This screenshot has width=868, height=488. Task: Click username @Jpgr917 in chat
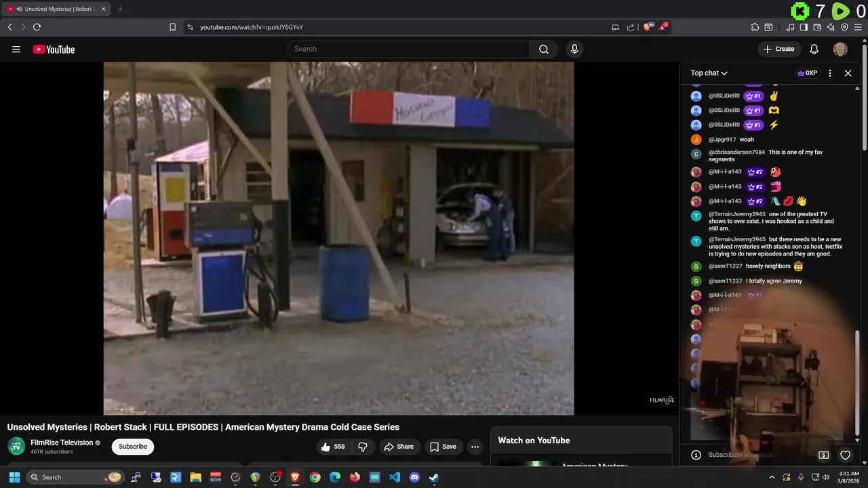pos(722,140)
